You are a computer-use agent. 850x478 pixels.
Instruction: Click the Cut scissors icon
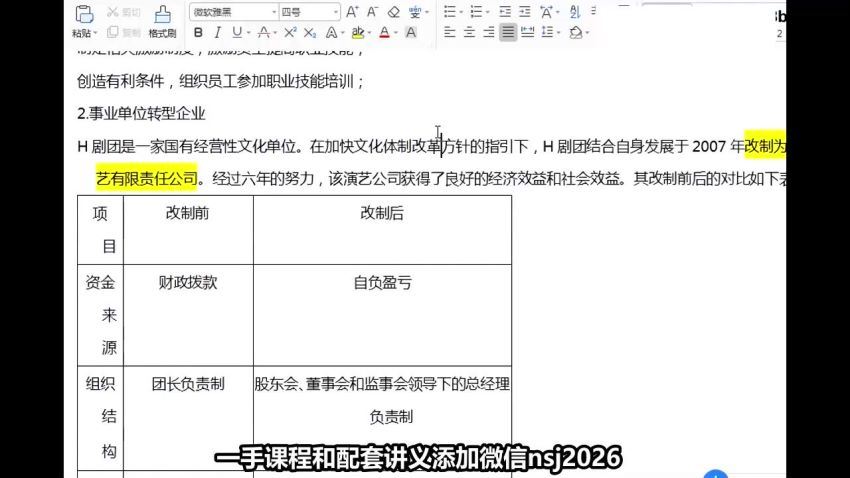113,12
